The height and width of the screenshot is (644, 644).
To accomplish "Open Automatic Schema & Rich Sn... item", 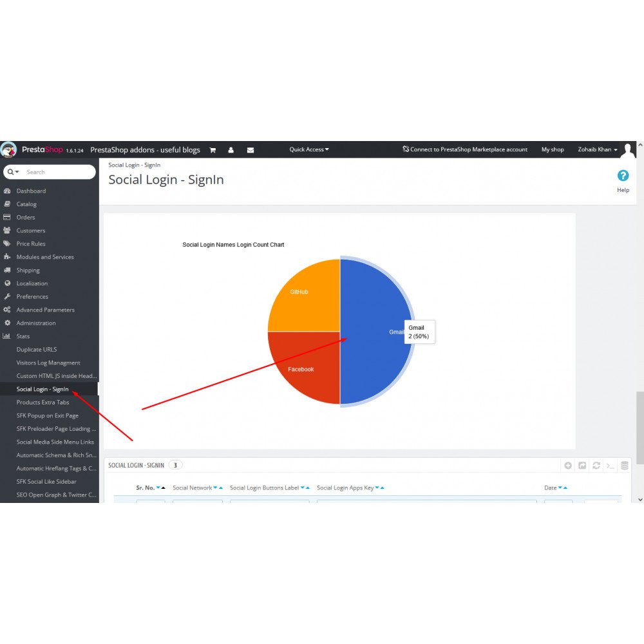I will 56,455.
